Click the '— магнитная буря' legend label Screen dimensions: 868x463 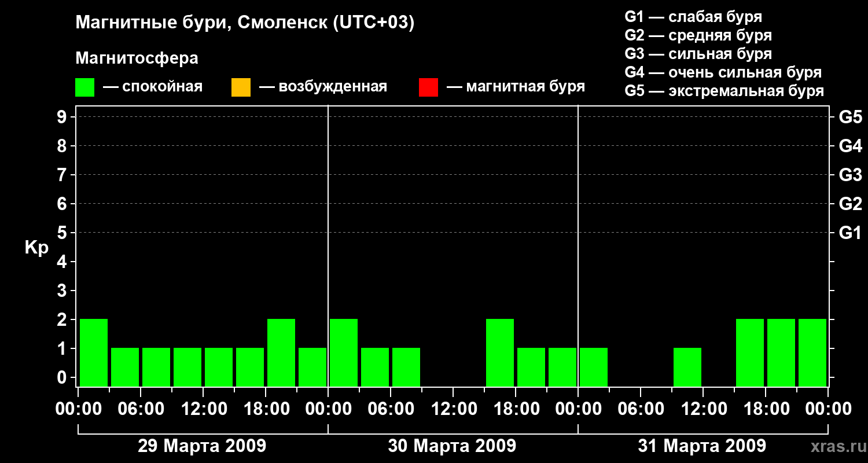(516, 87)
